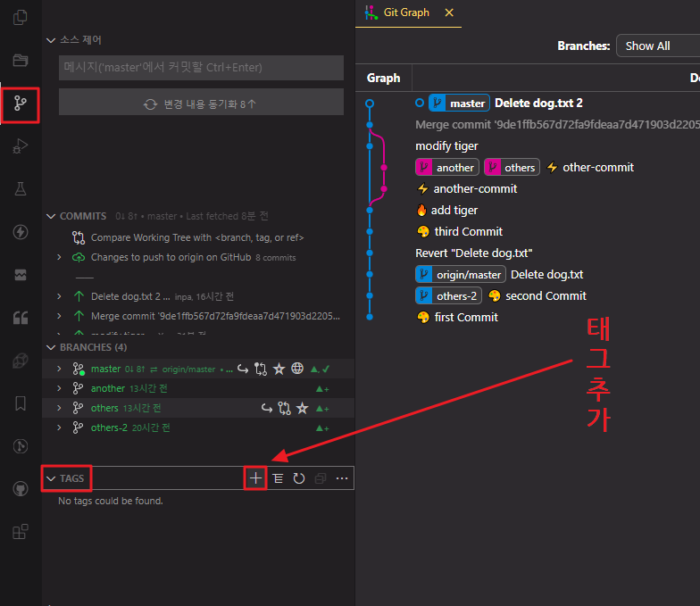Click the others branch label in graph

512,168
